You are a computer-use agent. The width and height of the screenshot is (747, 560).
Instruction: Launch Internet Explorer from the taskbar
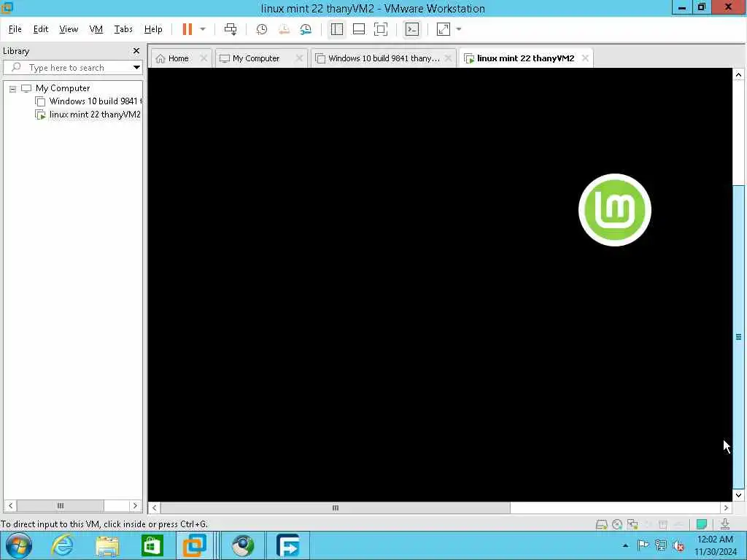point(63,545)
